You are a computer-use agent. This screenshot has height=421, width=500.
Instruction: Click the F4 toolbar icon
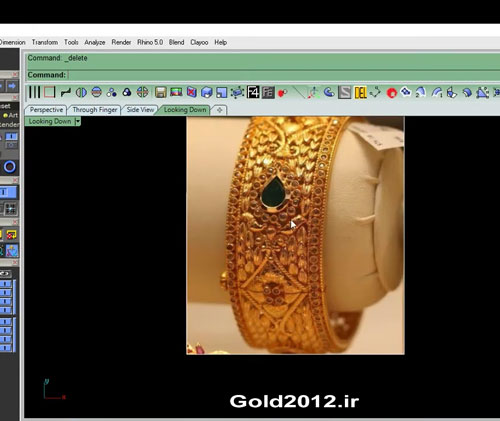[x=253, y=92]
